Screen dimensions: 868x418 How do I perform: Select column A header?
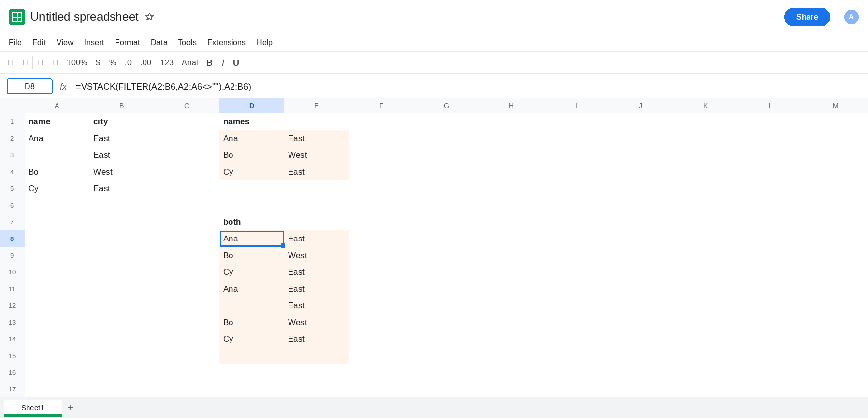(x=57, y=106)
